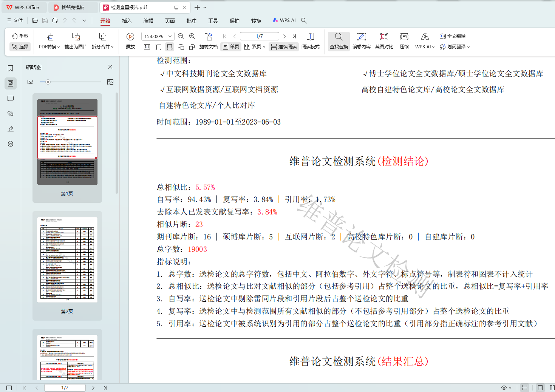Viewport: 555px width, 392px height.
Task: Click the zoom out magnifier icon
Action: point(181,36)
